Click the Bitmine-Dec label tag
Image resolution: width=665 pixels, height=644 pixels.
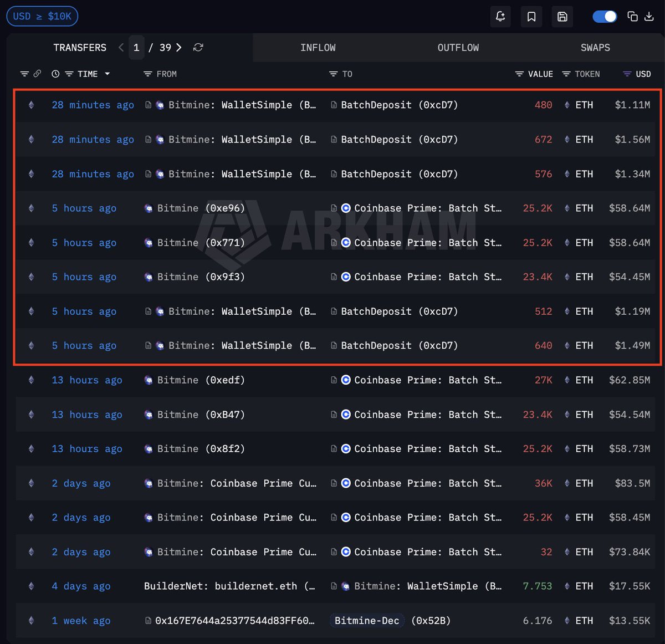click(x=367, y=620)
